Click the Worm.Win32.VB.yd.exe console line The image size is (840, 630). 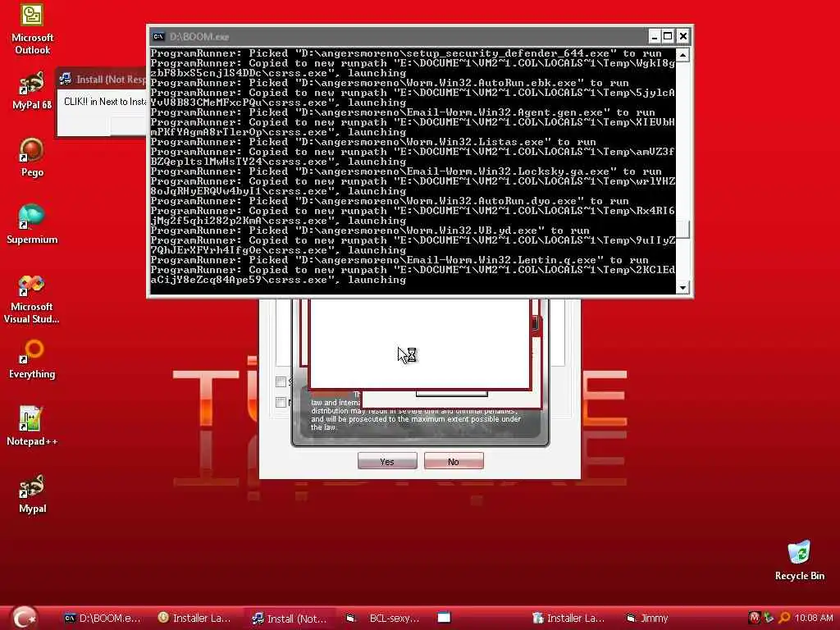click(x=370, y=231)
